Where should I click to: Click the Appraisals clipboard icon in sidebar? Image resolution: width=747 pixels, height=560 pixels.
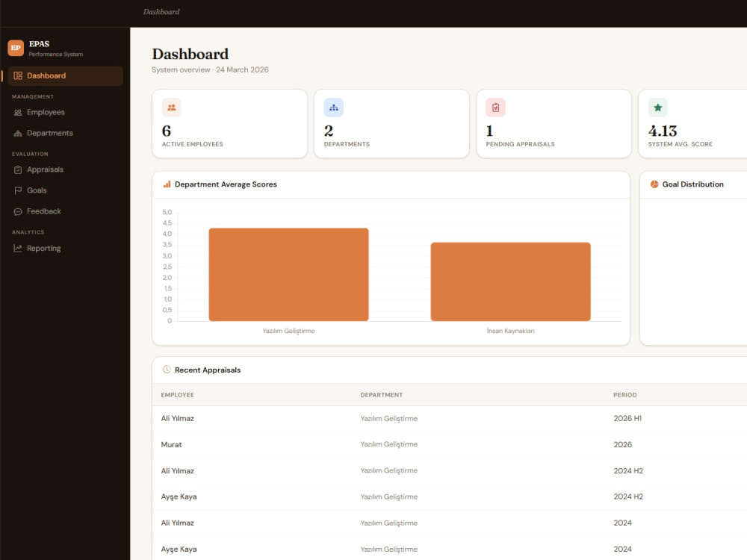[18, 169]
